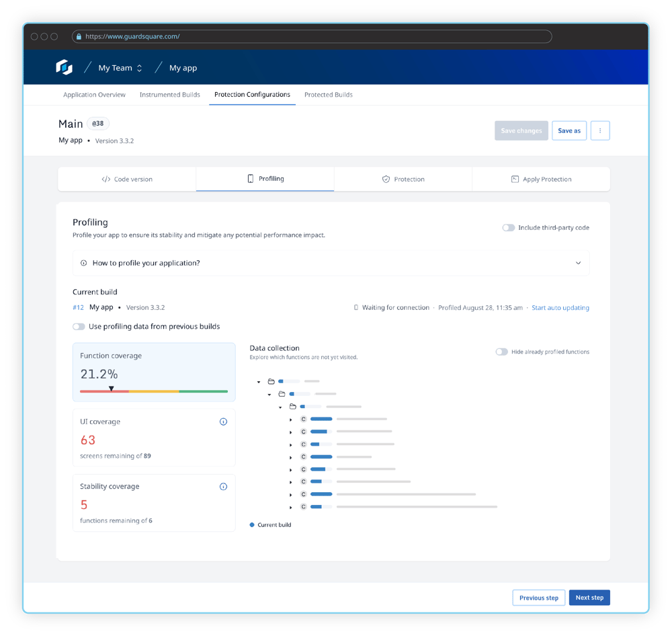This screenshot has width=672, height=636.
Task: Click the info icon beside Stability coverage
Action: pyautogui.click(x=223, y=486)
